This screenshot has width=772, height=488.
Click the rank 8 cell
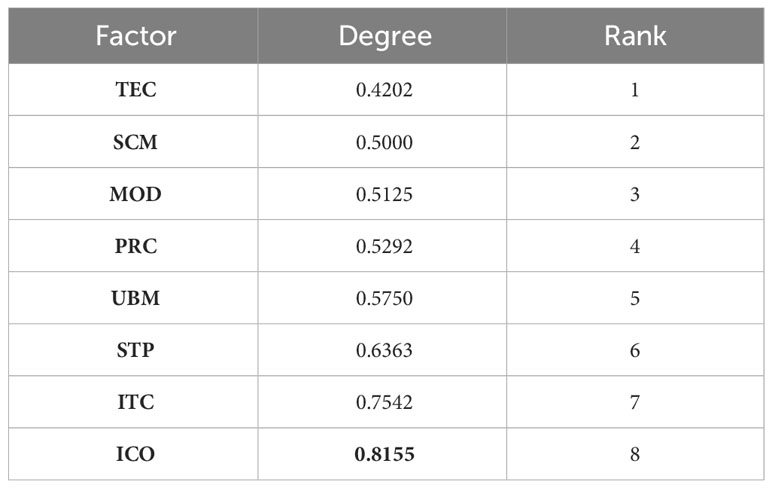[x=635, y=454]
